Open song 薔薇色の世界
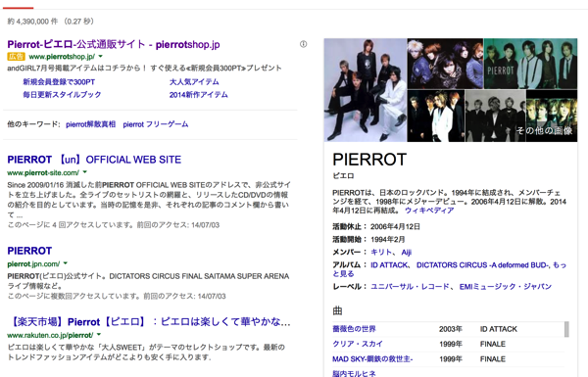The image size is (588, 377). point(354,329)
